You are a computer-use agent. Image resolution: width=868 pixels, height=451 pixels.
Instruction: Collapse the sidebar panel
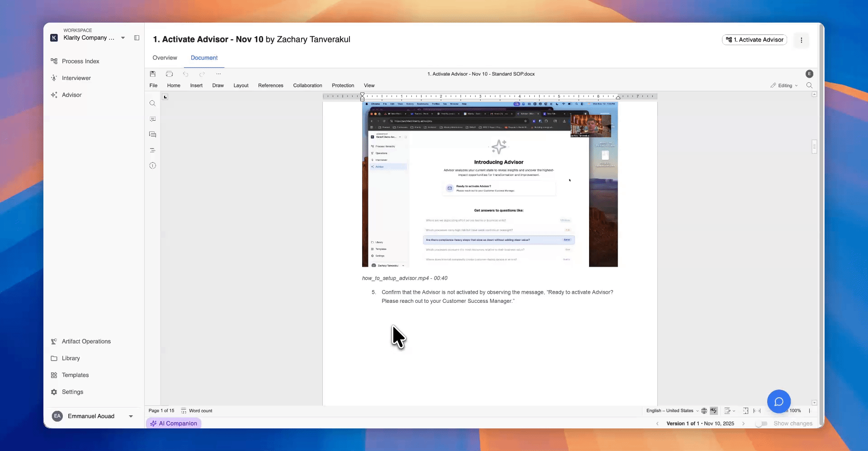pyautogui.click(x=137, y=38)
